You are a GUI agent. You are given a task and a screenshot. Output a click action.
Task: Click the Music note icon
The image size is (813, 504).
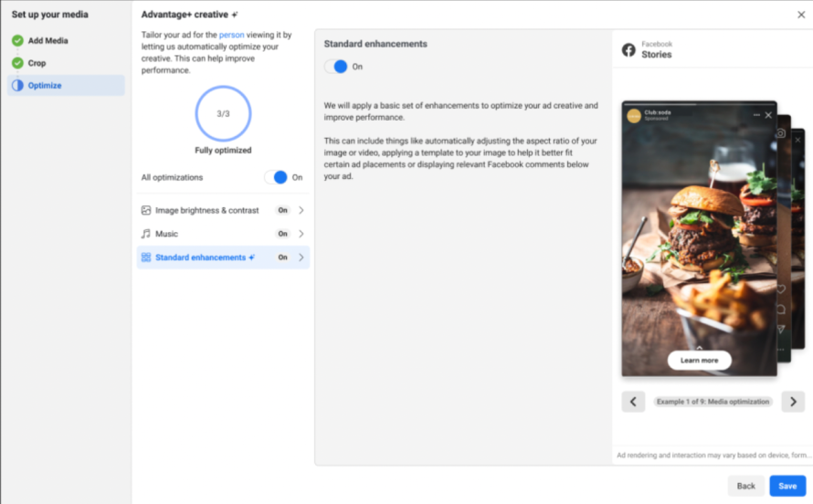(x=146, y=234)
